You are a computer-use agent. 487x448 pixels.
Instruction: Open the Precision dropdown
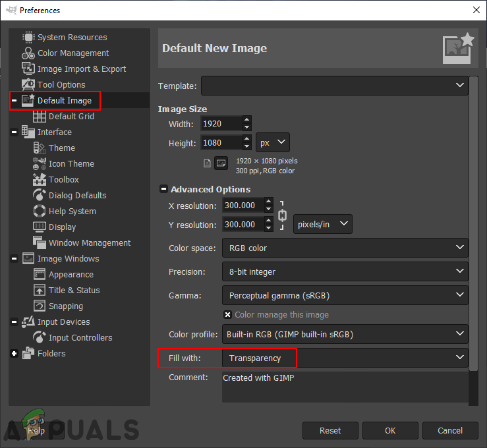(345, 271)
